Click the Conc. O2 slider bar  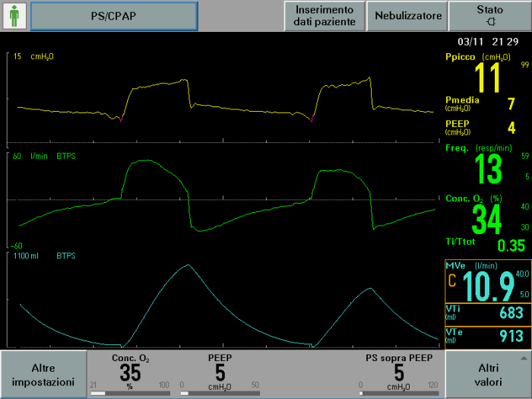click(126, 394)
